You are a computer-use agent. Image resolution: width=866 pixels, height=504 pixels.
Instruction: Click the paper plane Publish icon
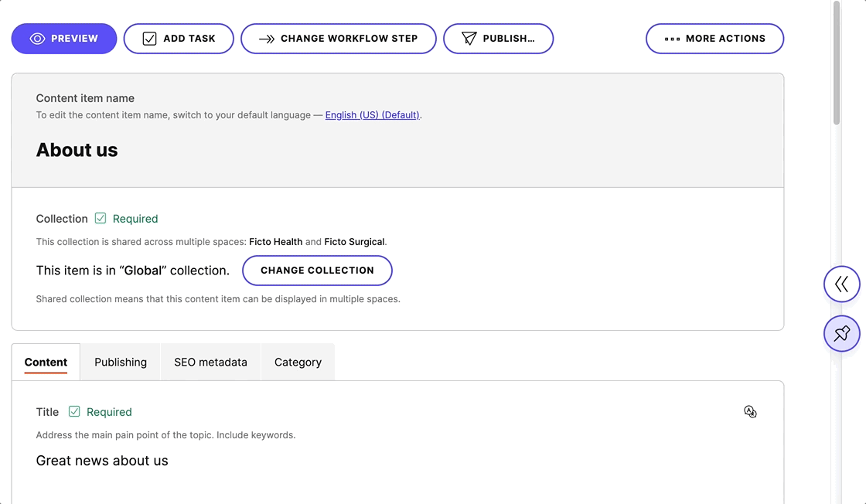click(469, 39)
